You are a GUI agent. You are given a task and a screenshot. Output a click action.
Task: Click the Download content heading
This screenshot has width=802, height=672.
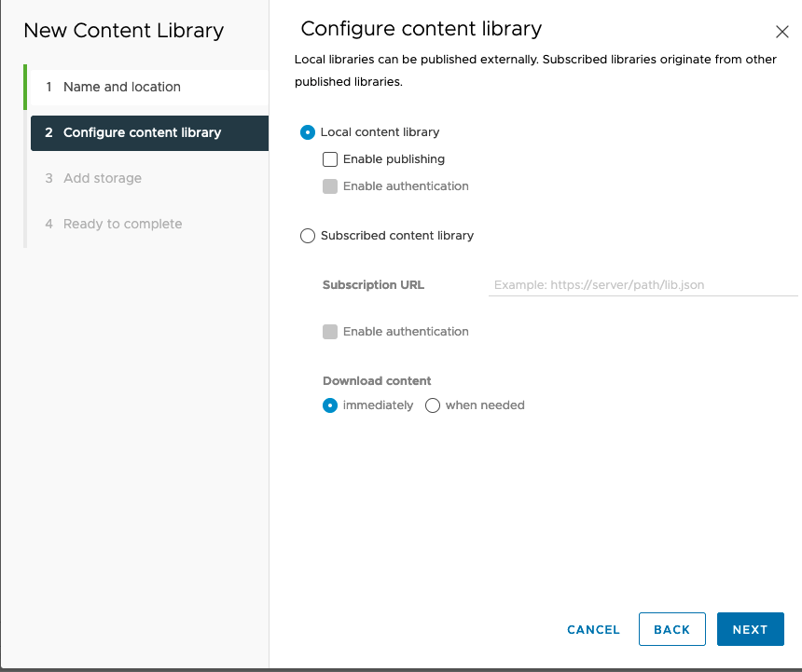(x=377, y=380)
